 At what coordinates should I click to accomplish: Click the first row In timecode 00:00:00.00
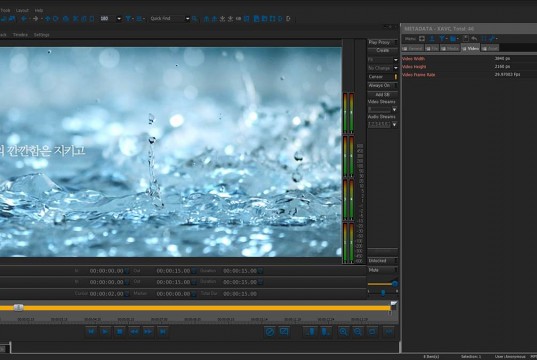(107, 271)
